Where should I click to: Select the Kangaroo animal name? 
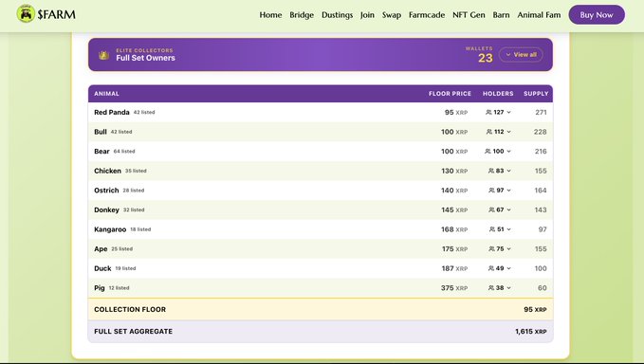(110, 229)
